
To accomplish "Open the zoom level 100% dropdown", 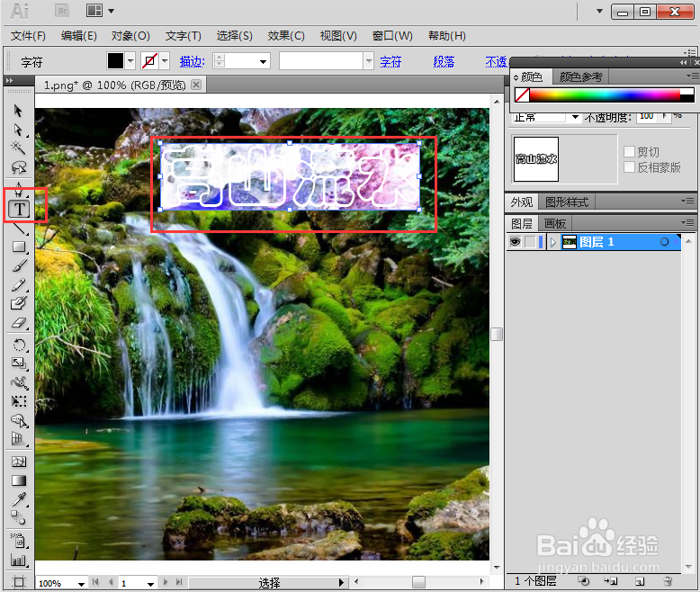I will click(x=81, y=584).
